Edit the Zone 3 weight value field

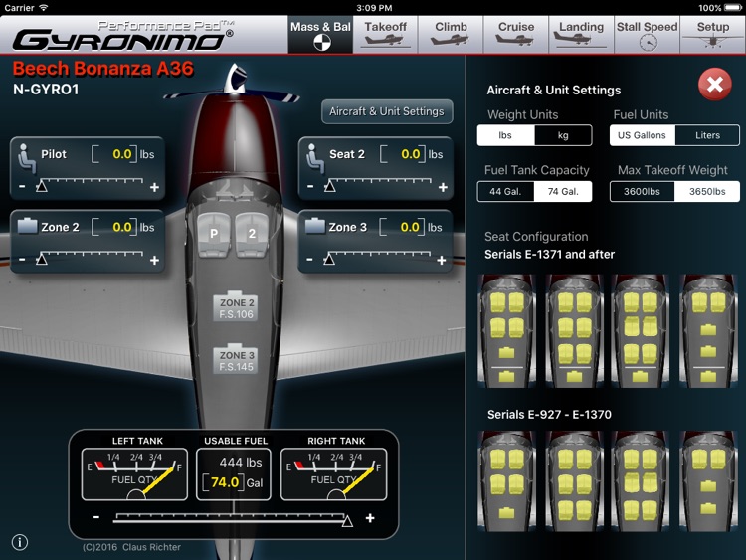(x=402, y=227)
